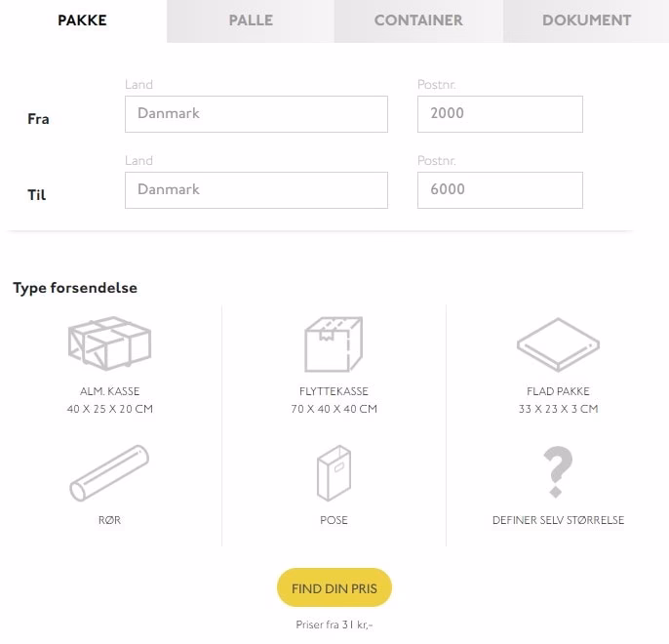
Task: Open the CONTAINER tab
Action: [x=418, y=20]
